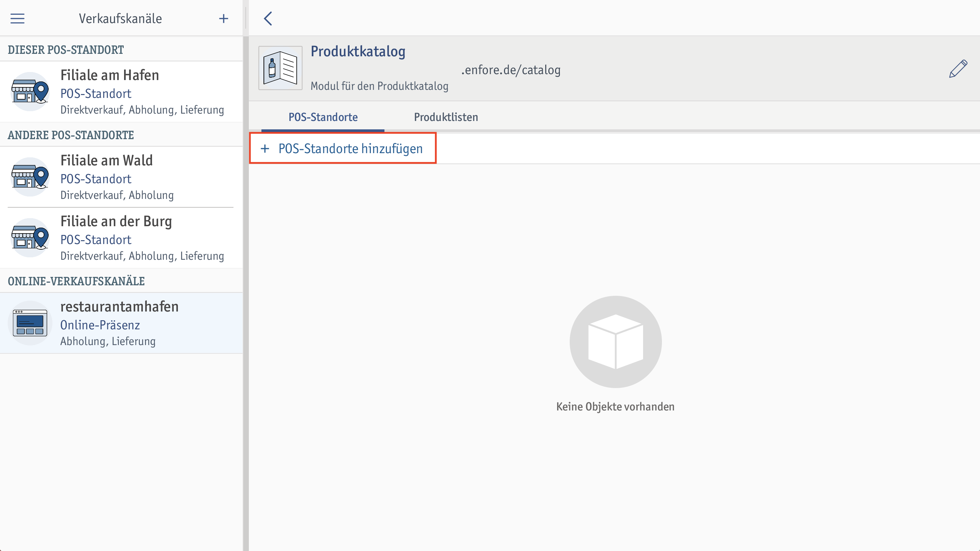The image size is (980, 551).
Task: Select Filiale am Wald in list
Action: point(121,177)
